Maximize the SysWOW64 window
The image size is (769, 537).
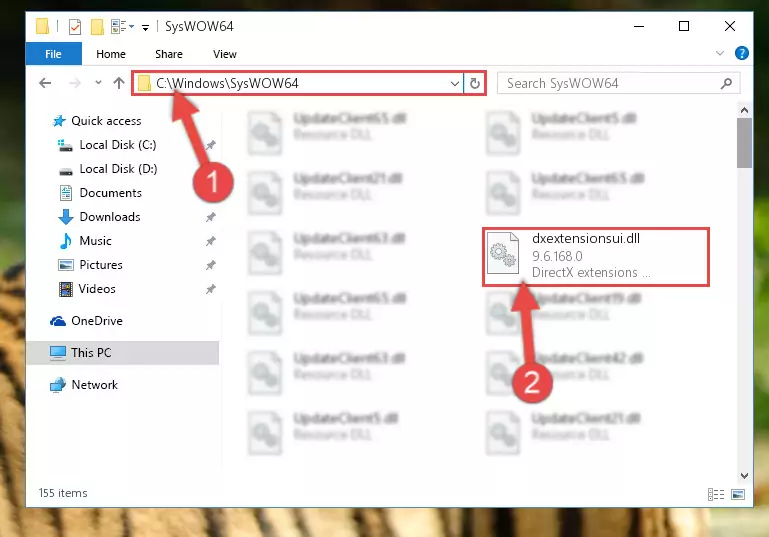(684, 26)
